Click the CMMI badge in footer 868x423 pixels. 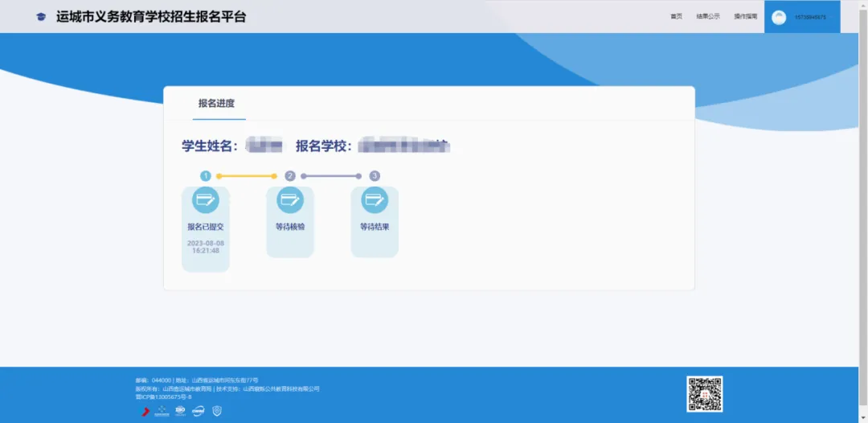199,411
